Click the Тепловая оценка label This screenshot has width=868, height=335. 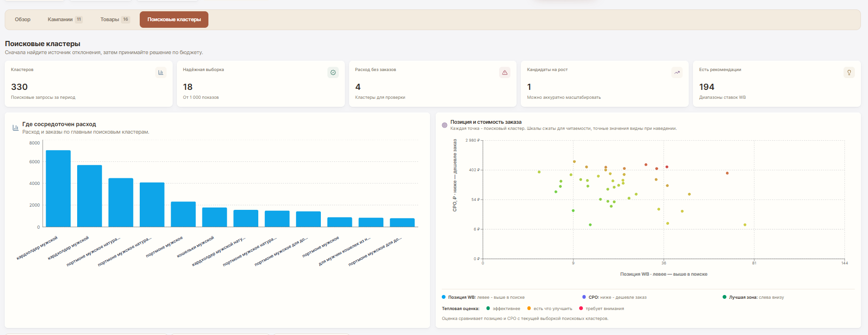coord(461,309)
